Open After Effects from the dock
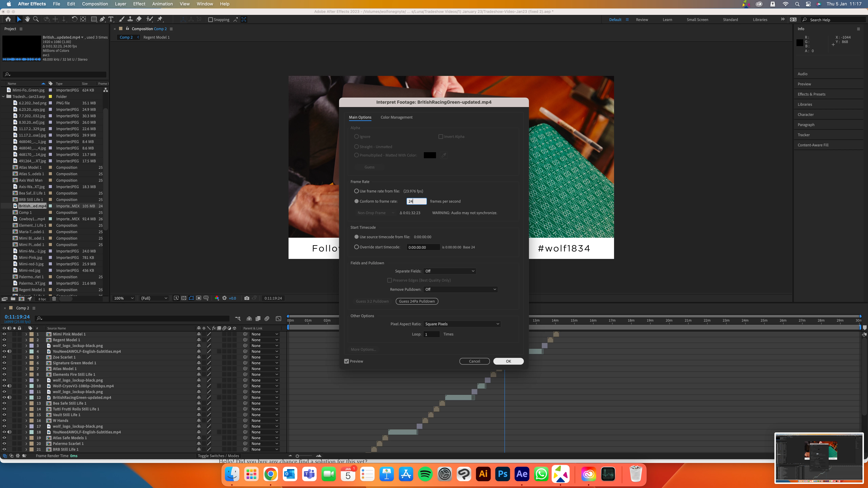The height and width of the screenshot is (488, 868). pos(522,474)
